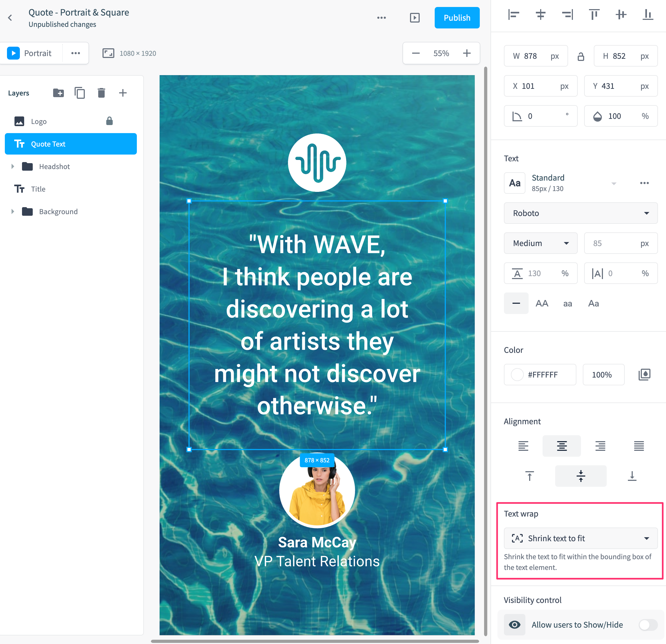
Task: Set text to lowercase aa
Action: 568,303
